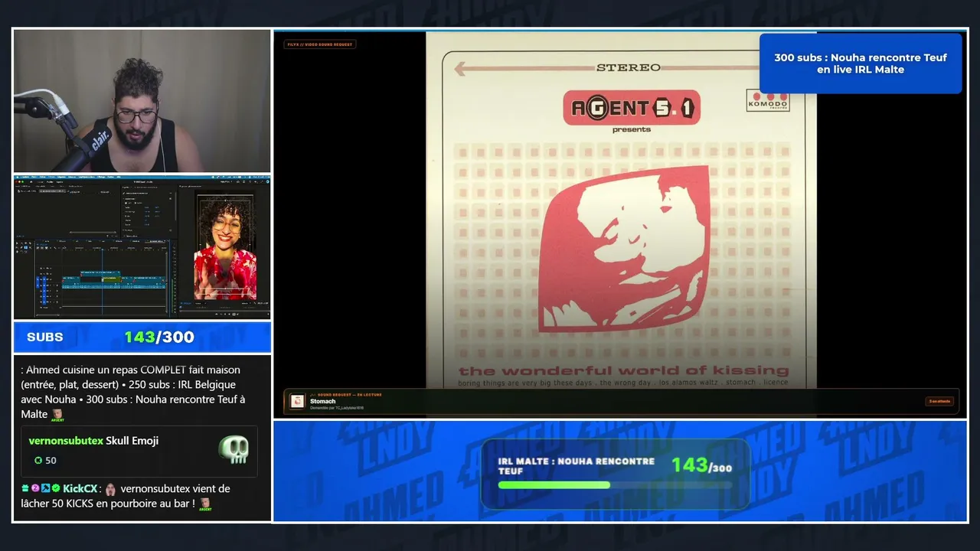Click the '3 en attente' queue button

coord(939,401)
